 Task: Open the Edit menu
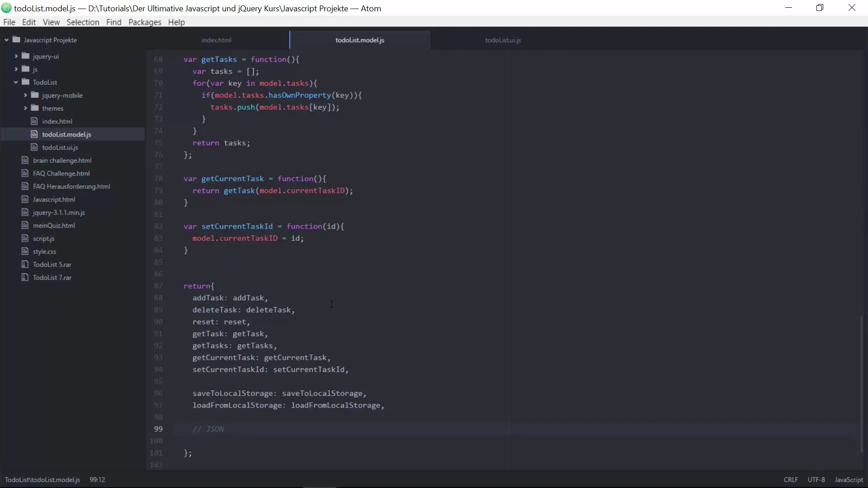[x=29, y=22]
